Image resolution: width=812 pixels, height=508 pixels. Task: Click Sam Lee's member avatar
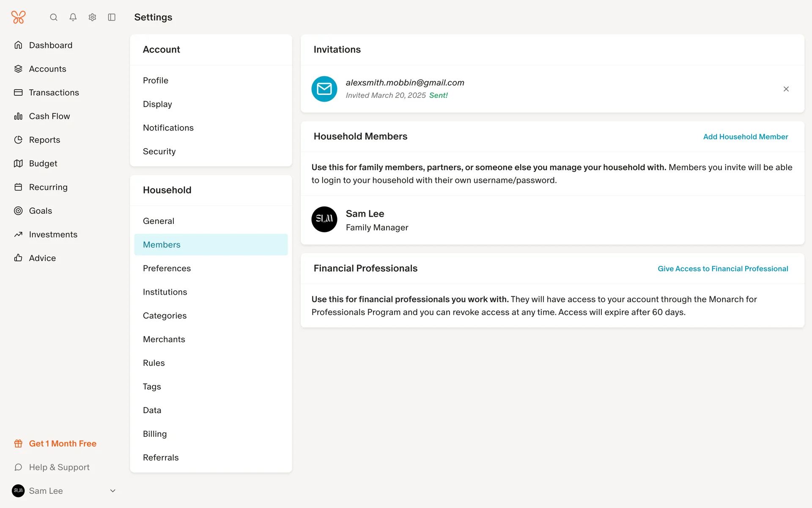point(324,219)
